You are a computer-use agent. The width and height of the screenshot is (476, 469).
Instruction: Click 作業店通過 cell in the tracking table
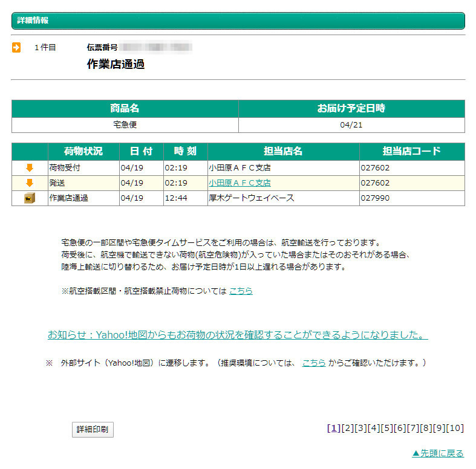coord(83,198)
